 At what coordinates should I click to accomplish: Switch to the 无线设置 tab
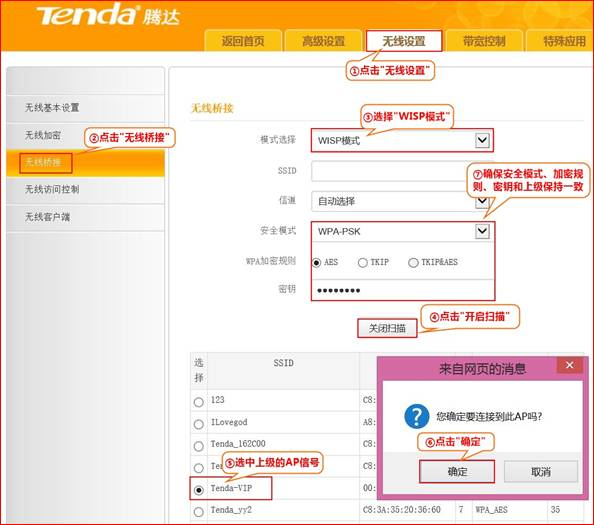[x=404, y=41]
